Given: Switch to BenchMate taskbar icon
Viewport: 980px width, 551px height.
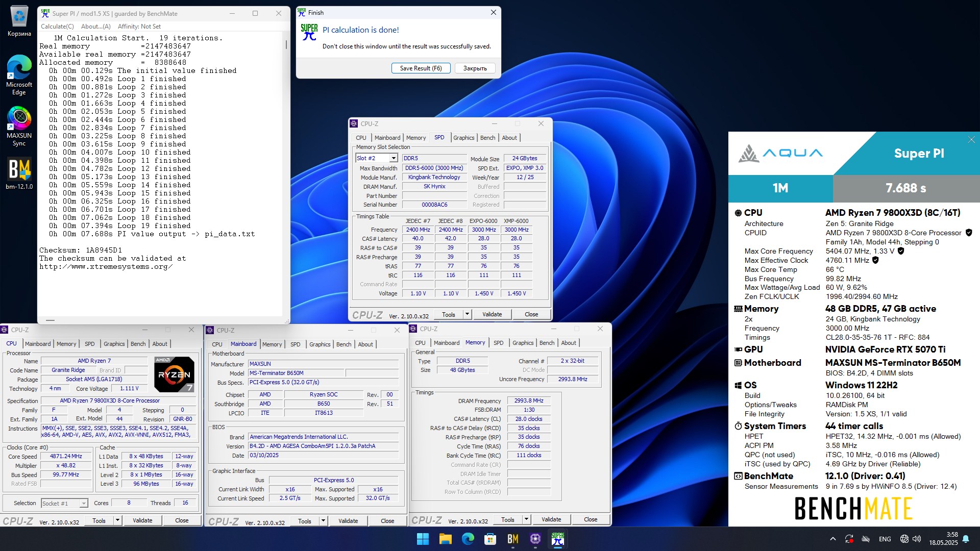Looking at the screenshot, I should pyautogui.click(x=513, y=539).
